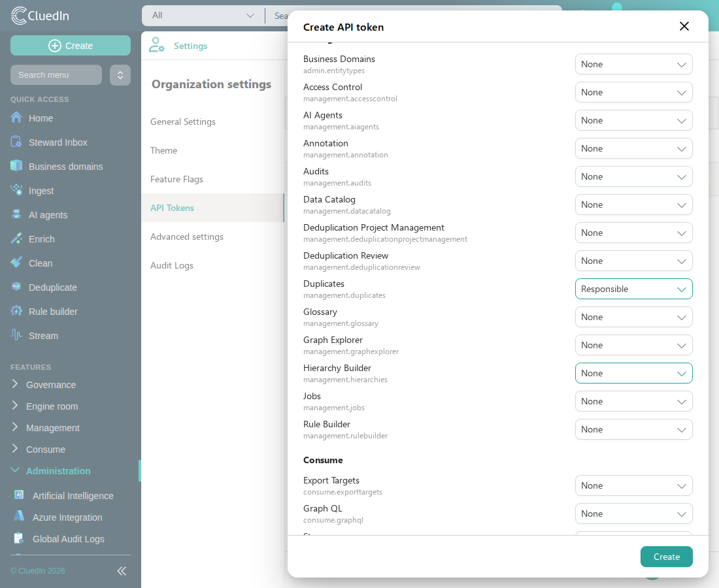Screen dimensions: 719x588
Task: Click consume.exporttargets claim text
Action: [343, 492]
